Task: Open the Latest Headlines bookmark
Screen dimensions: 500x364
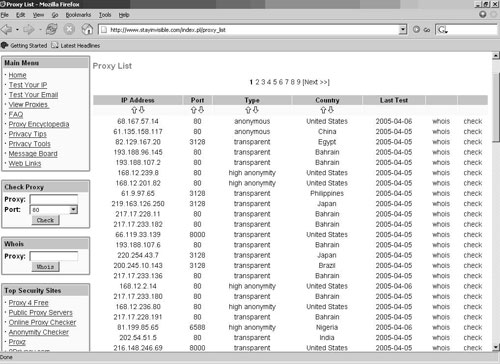Action: (x=76, y=45)
